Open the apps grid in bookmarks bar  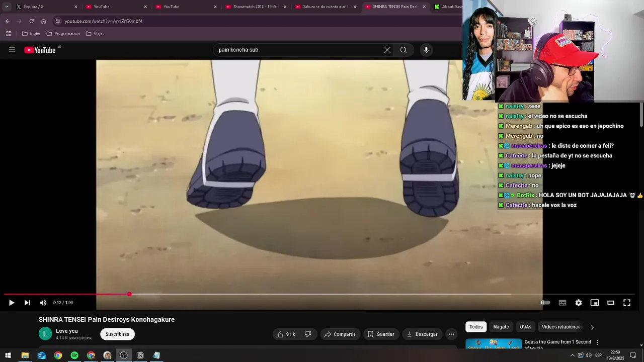9,34
